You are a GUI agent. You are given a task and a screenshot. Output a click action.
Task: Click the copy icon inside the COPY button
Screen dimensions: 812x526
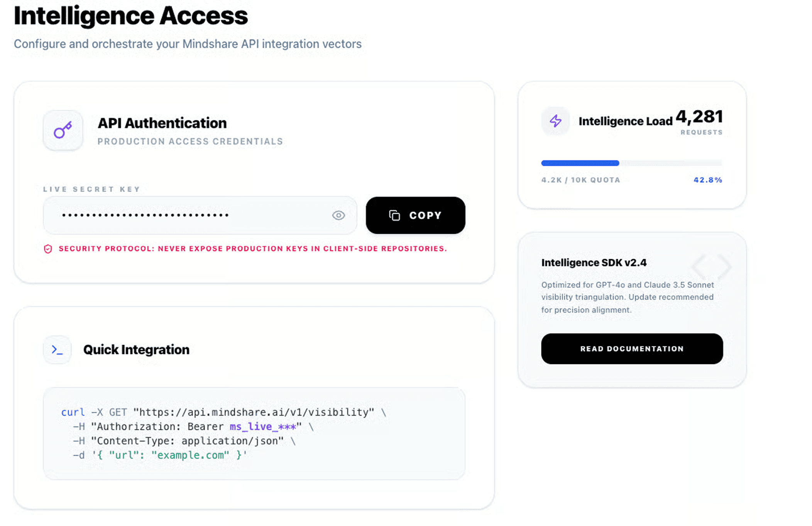394,216
